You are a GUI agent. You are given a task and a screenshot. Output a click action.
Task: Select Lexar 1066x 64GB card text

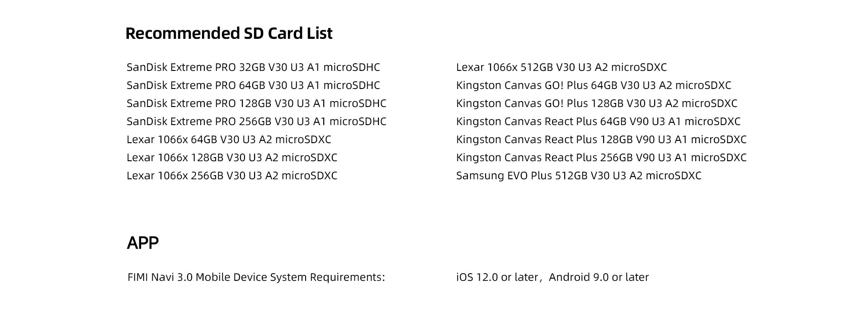tap(229, 140)
